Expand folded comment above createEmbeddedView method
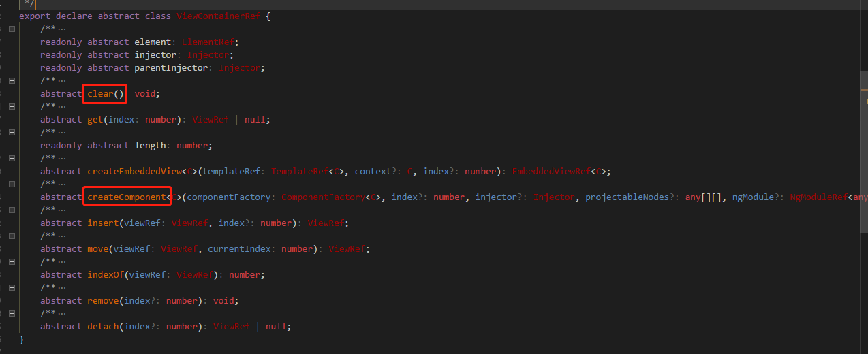Screen dimensions: 868x354 [x=12, y=159]
